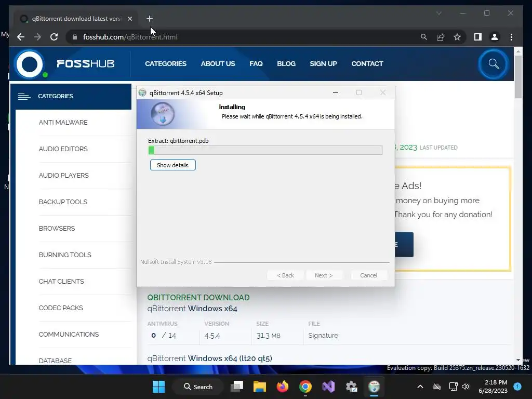Show hidden system tray icons

420,387
